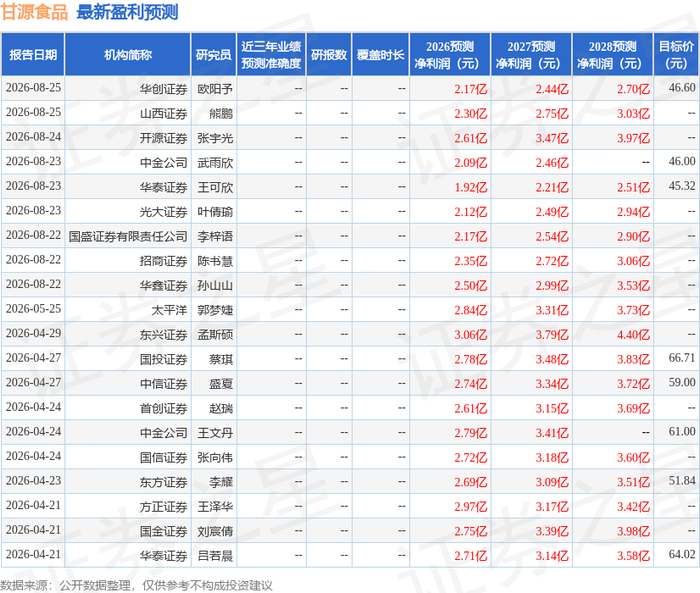Click target price 46.60

click(682, 88)
